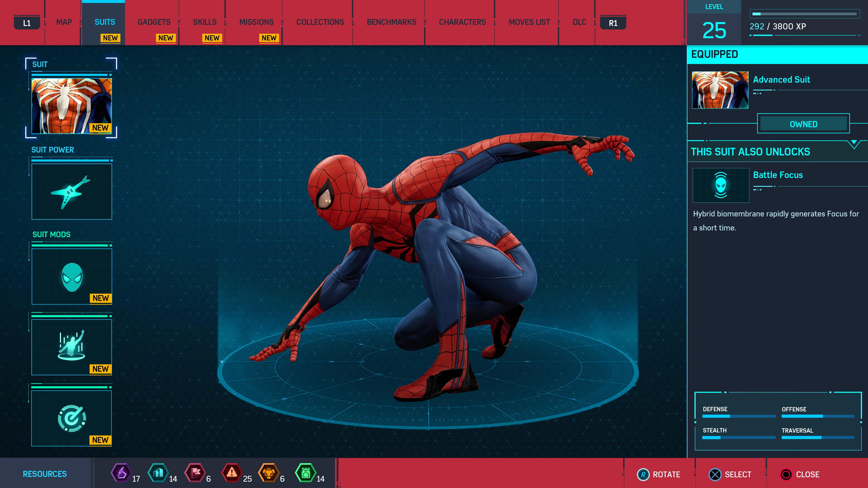The width and height of the screenshot is (868, 488).
Task: Click the red crime token warning icon
Action: tap(231, 473)
